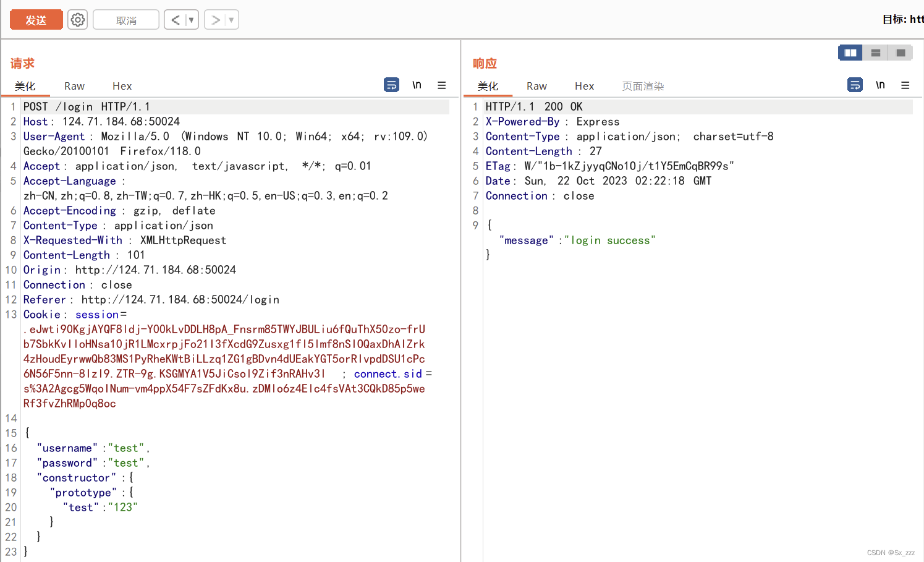Click the 目标 target label
Viewport: 924px width, 562px height.
click(894, 19)
